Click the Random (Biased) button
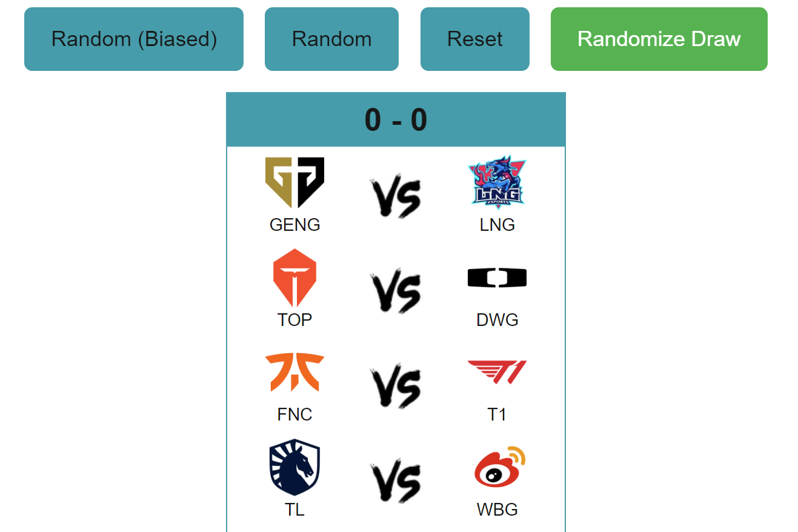The image size is (798, 532). coord(134,39)
